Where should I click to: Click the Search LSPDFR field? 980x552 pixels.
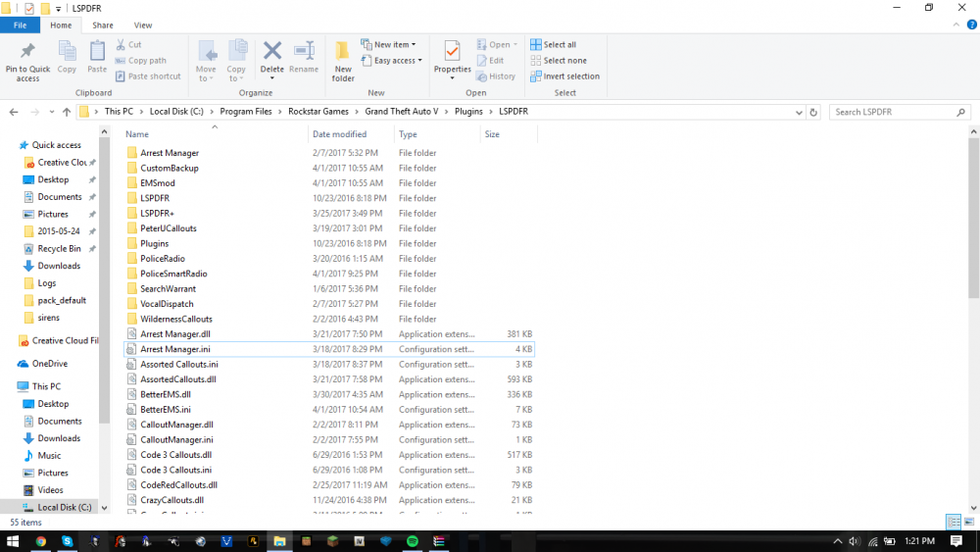pos(900,112)
